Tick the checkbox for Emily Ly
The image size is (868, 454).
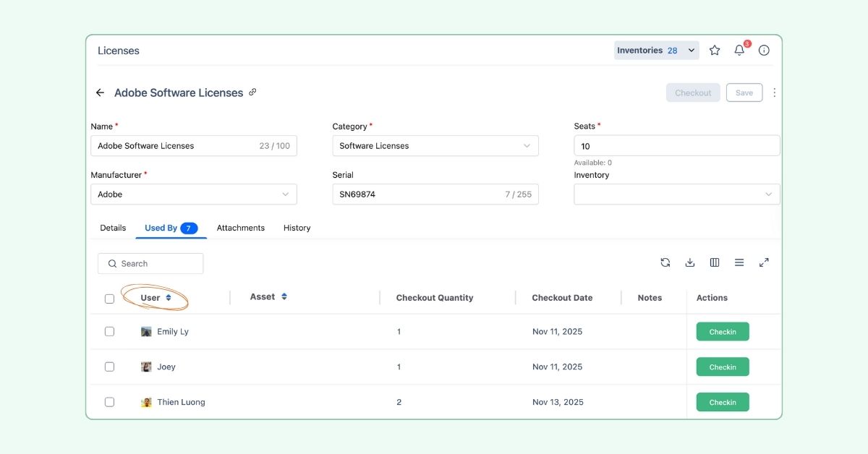109,332
